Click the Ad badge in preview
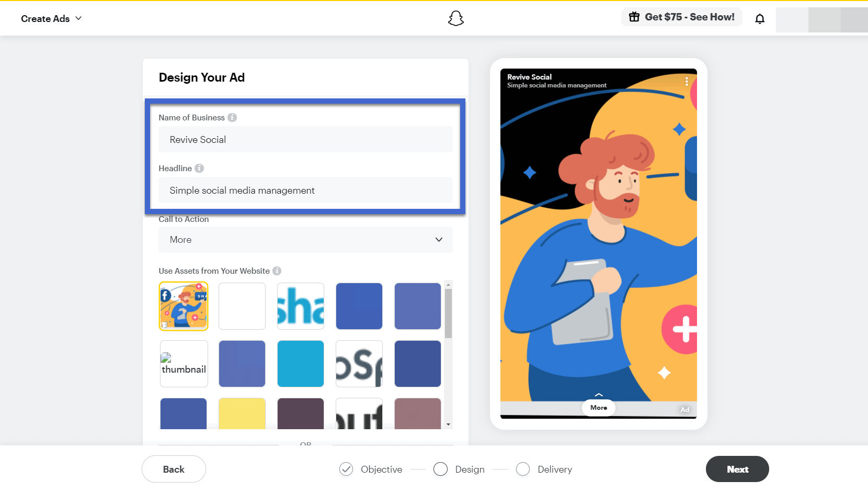 click(x=685, y=410)
